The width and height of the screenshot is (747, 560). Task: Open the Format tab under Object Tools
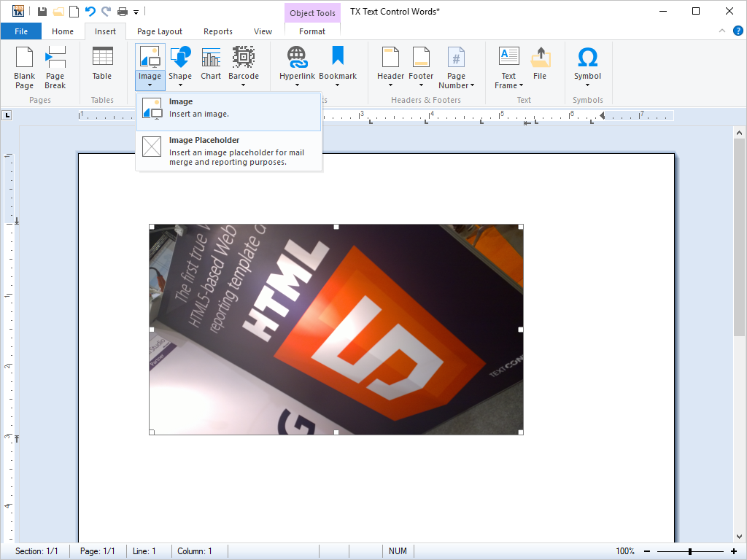click(x=312, y=31)
